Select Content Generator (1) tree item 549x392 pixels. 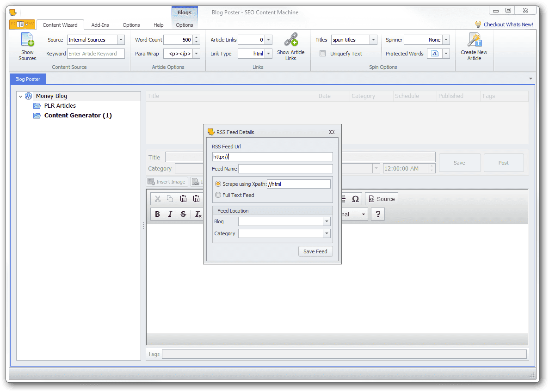point(78,116)
